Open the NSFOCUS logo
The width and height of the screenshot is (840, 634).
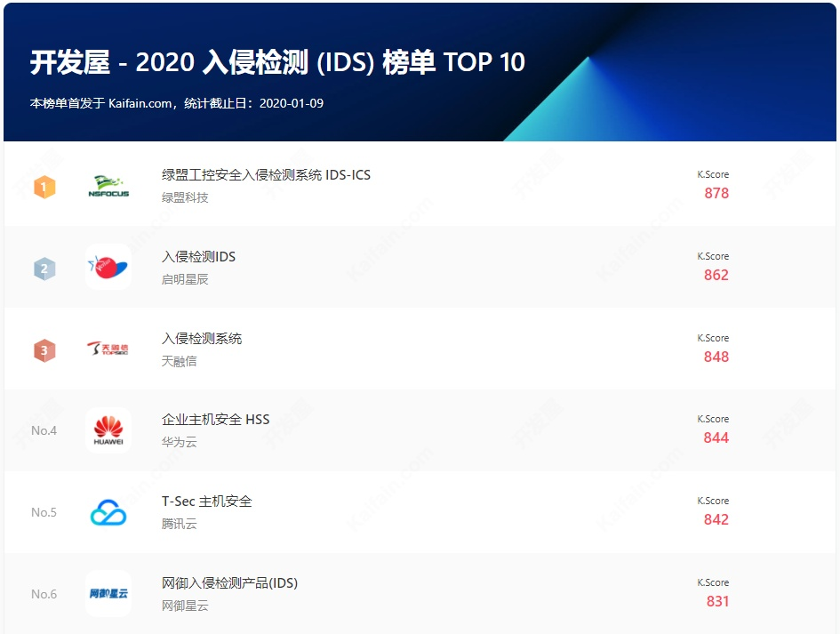click(x=108, y=187)
